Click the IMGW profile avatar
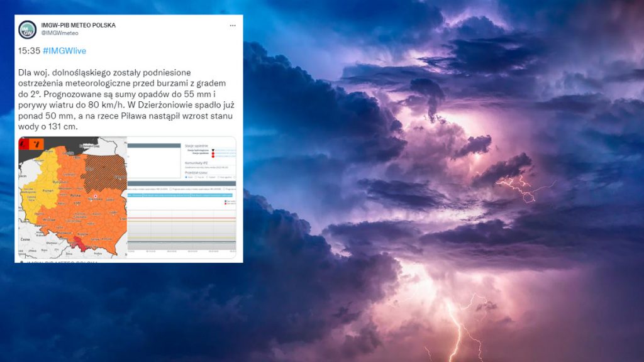644x362 pixels. pos(27,29)
